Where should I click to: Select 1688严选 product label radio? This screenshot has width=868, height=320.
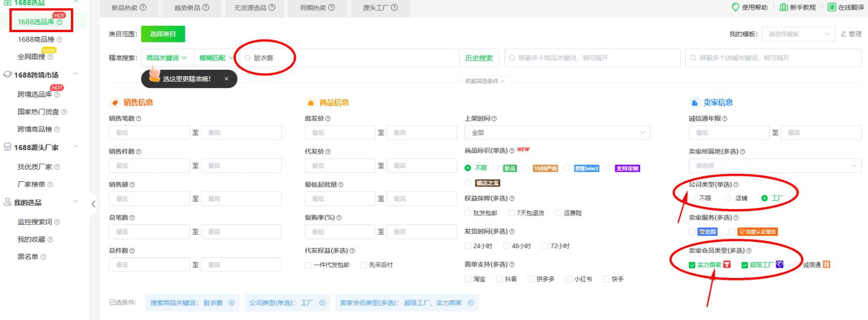pos(526,168)
